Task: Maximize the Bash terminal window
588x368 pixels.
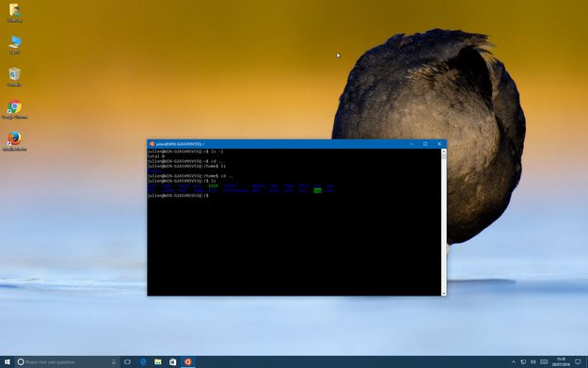Action: pos(425,144)
